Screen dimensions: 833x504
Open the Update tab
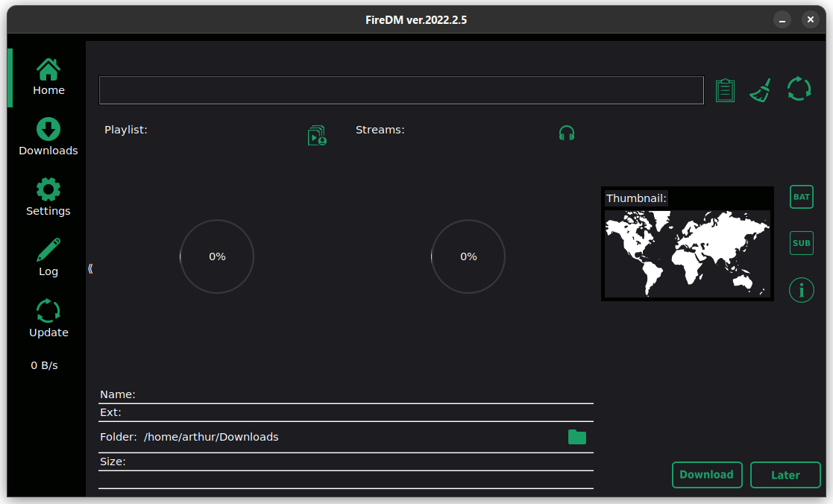pos(48,318)
